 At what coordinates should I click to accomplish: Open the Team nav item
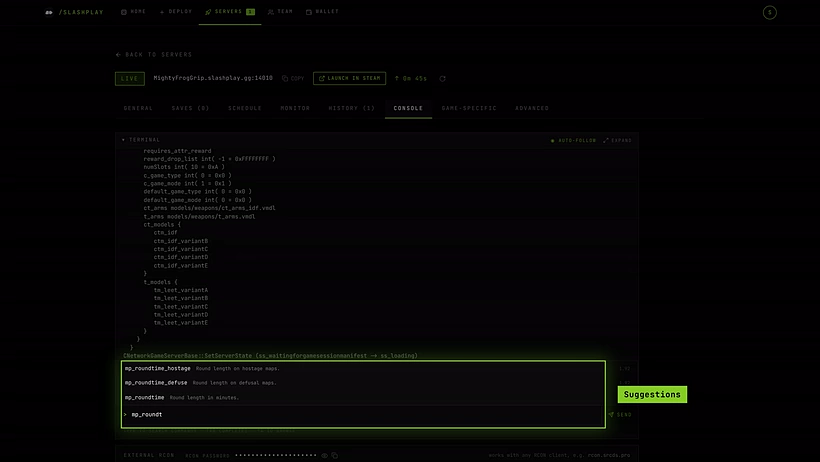tap(280, 12)
